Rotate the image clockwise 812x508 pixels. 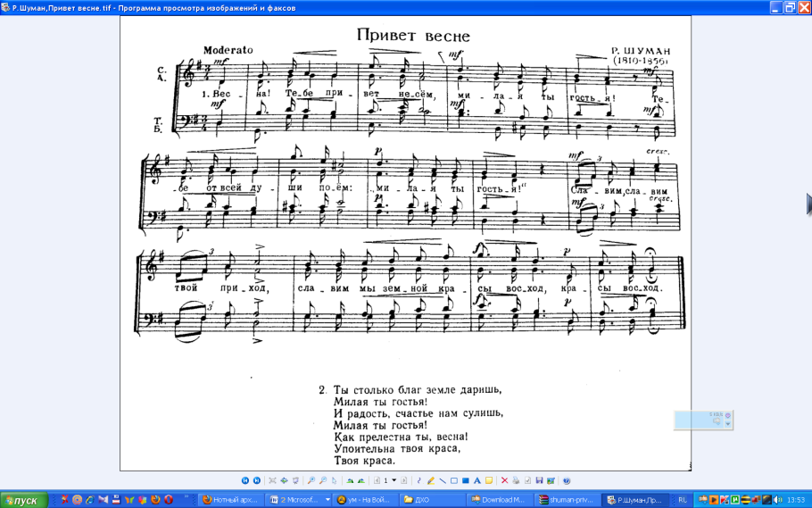coord(351,480)
